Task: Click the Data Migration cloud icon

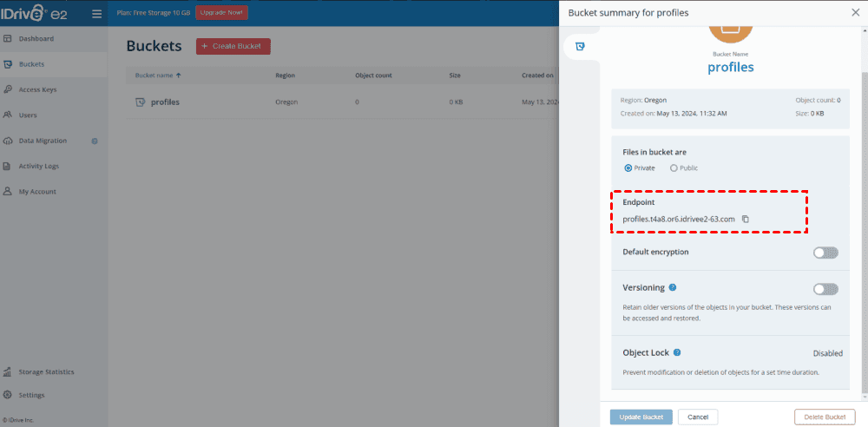Action: coord(8,141)
